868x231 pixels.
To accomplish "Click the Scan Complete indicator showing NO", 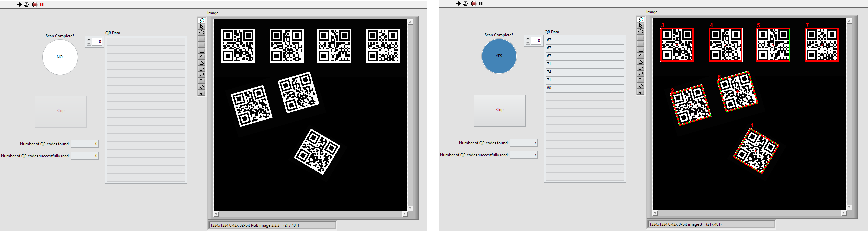I will point(60,57).
